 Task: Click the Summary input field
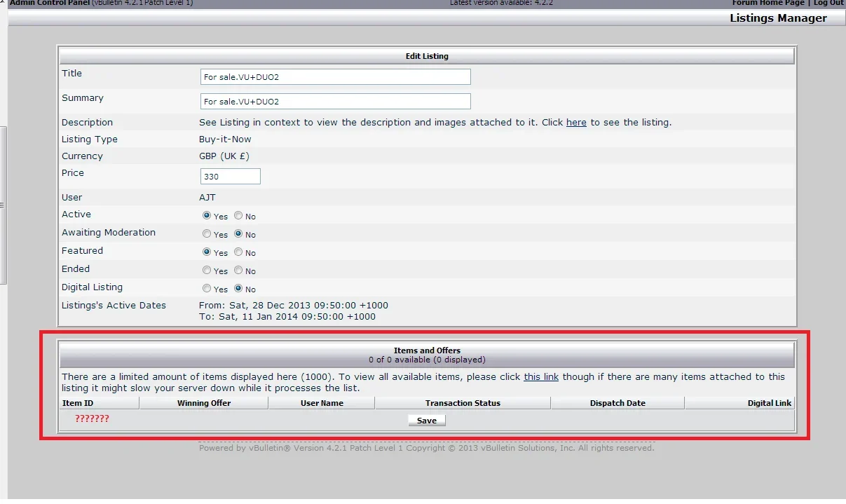click(336, 102)
